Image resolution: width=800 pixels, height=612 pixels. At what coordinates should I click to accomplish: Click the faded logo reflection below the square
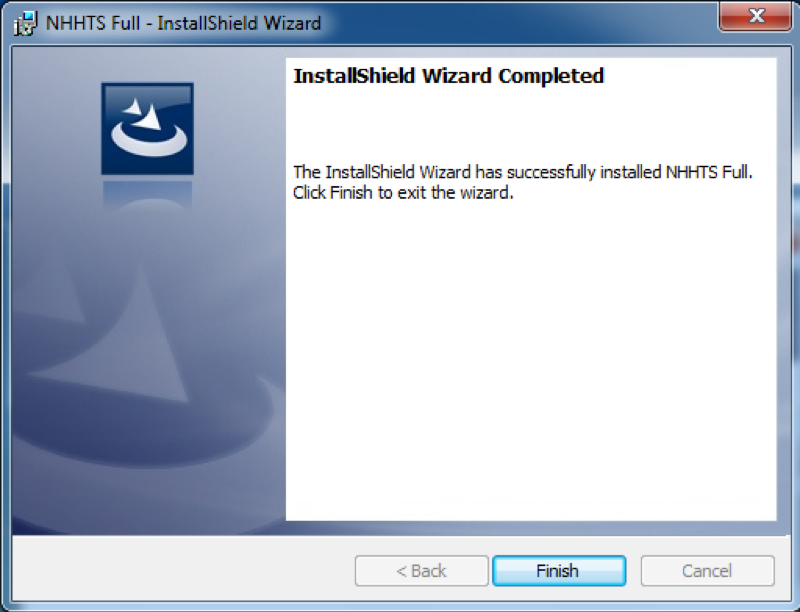point(147,195)
